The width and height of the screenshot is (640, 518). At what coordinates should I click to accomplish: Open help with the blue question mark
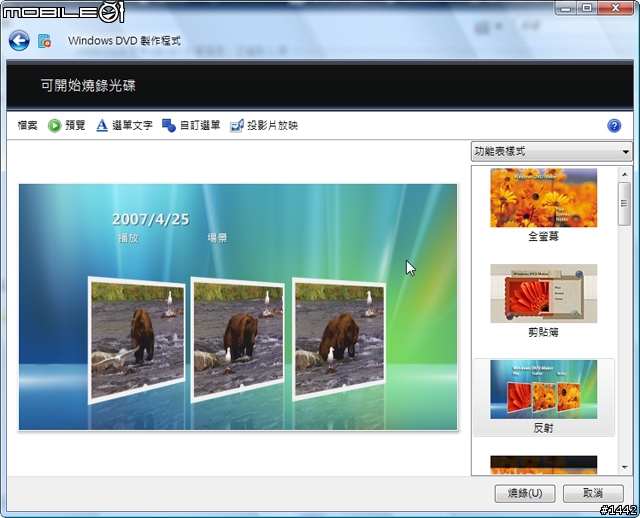click(x=614, y=126)
